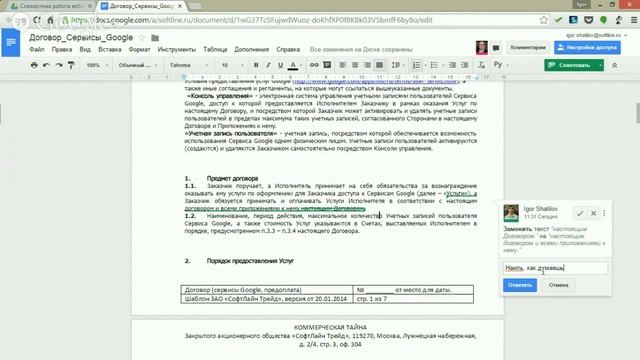Viewport: 640px width, 360px height.
Task: Click the collaborator avatar in header
Action: [x=482, y=47]
